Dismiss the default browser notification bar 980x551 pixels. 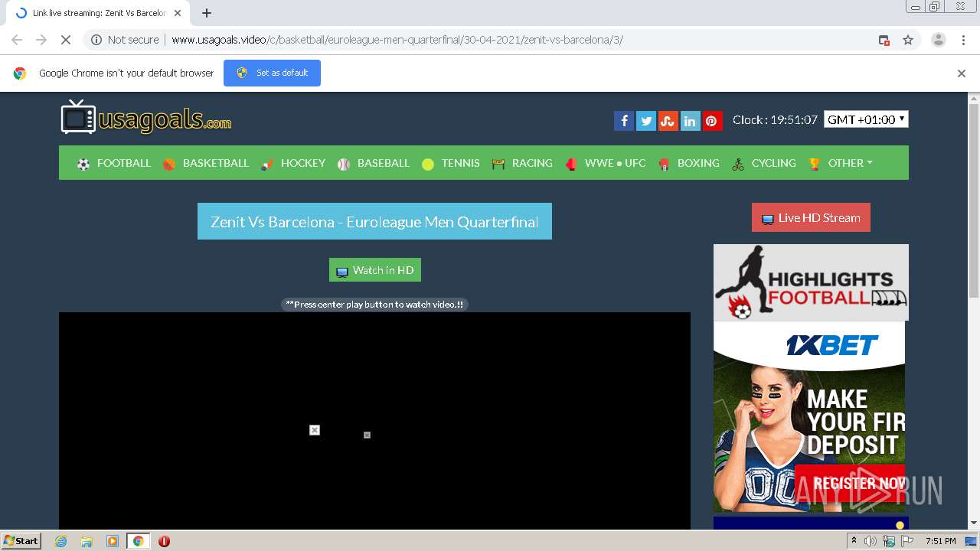[x=962, y=73]
